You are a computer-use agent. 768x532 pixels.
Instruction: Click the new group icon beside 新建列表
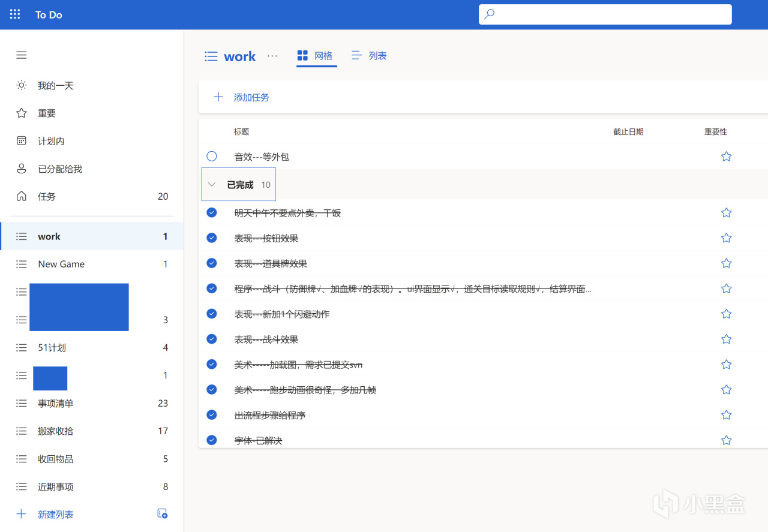(x=162, y=513)
